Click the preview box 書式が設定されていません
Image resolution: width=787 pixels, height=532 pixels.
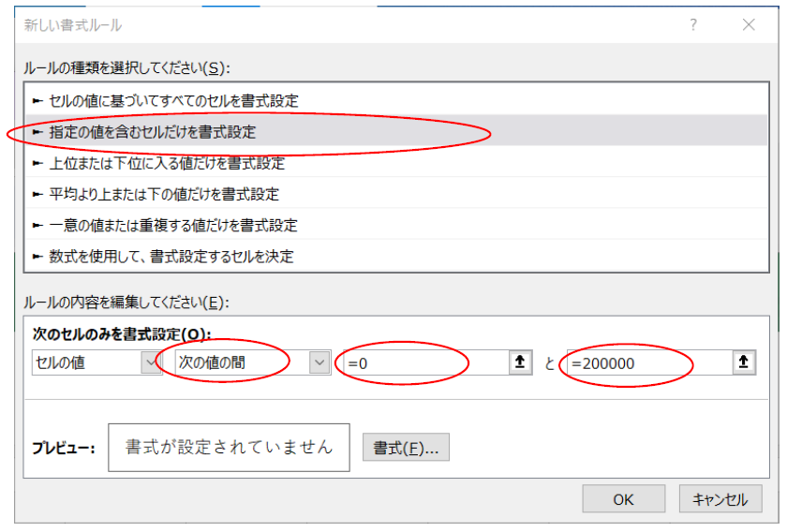pos(229,447)
